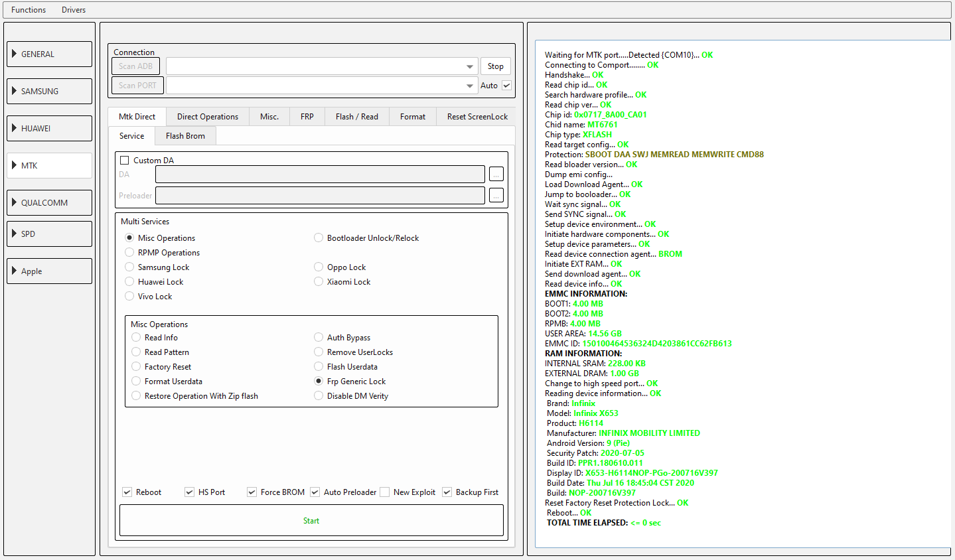Choose the Factory Reset operation
The image size is (955, 560).
(x=136, y=367)
